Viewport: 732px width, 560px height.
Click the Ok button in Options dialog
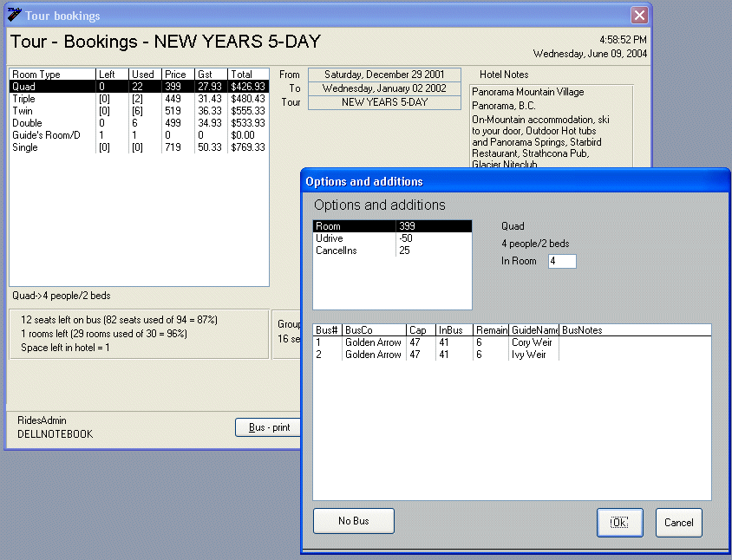(x=619, y=522)
